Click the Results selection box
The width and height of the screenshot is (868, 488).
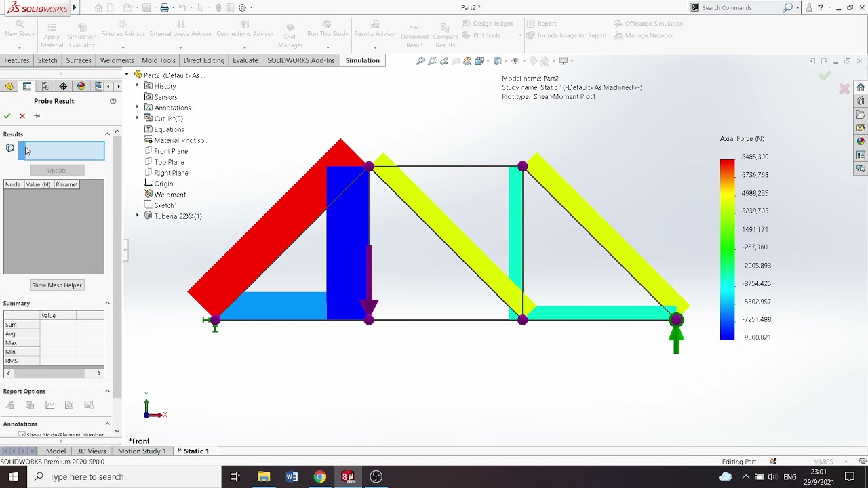(x=62, y=150)
